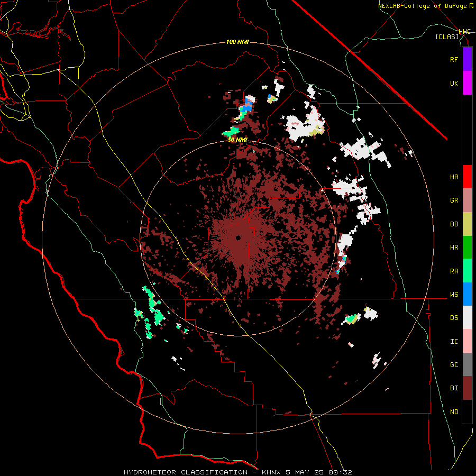
Task: Click the GC gray legend swatch
Action: 467,364
